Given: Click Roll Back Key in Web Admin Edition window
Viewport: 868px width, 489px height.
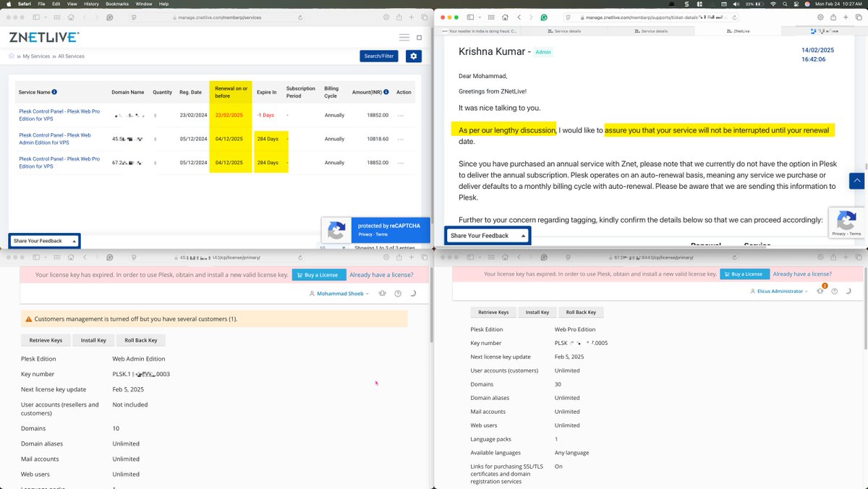Looking at the screenshot, I should pos(141,340).
